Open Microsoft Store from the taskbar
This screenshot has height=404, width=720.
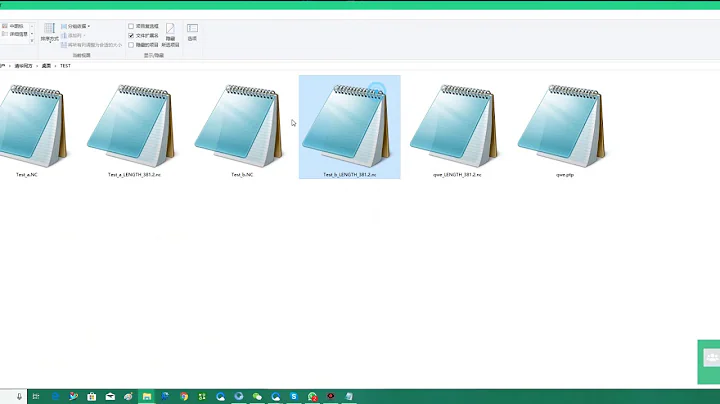click(x=92, y=396)
